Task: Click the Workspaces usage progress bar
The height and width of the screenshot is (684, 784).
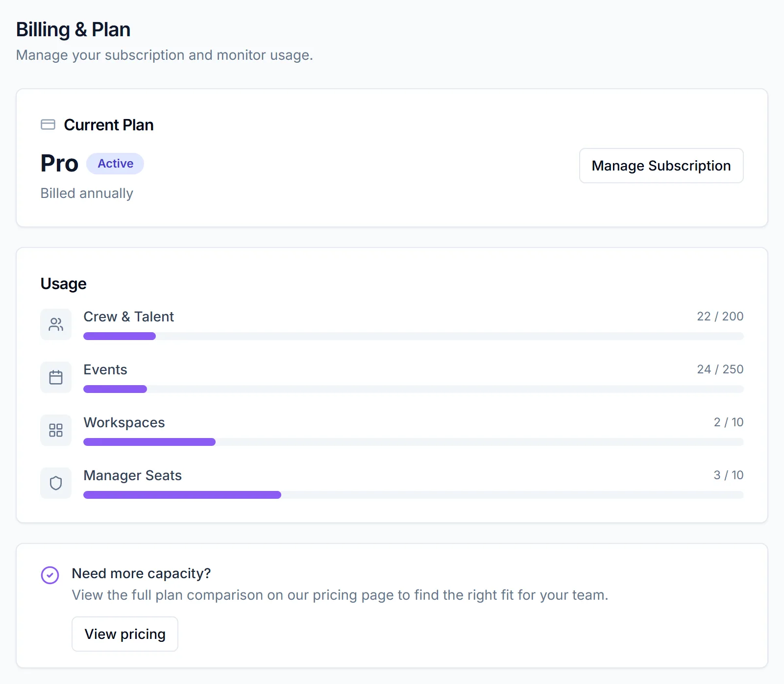Action: click(x=414, y=442)
